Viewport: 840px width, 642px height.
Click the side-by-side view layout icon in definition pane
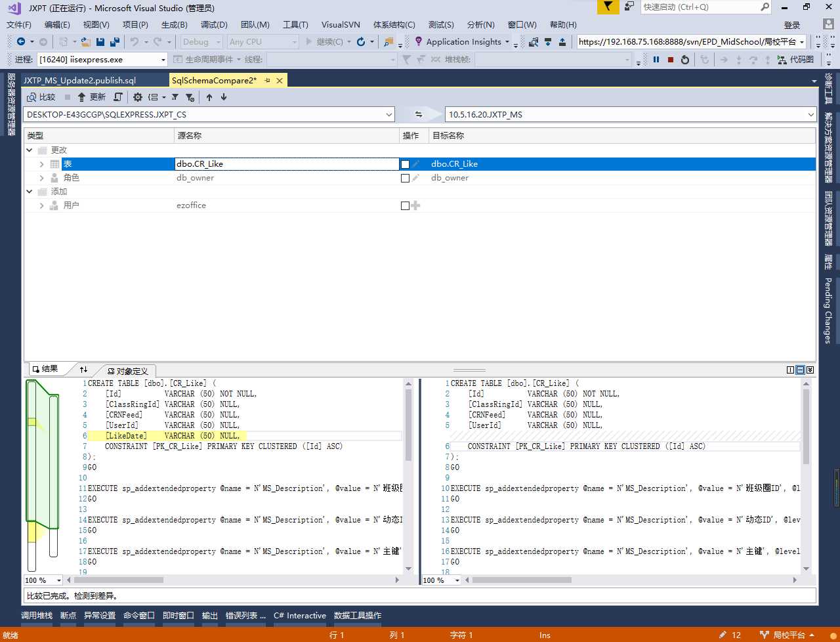tap(790, 370)
